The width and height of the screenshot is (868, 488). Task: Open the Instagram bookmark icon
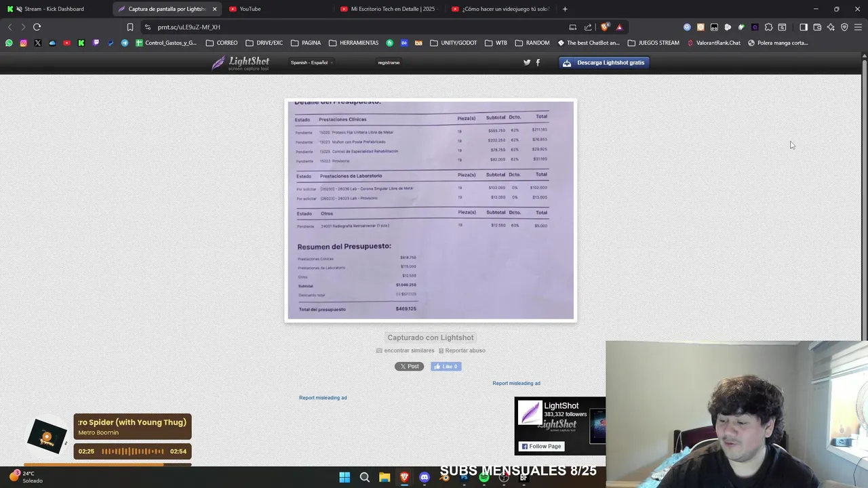click(x=23, y=43)
